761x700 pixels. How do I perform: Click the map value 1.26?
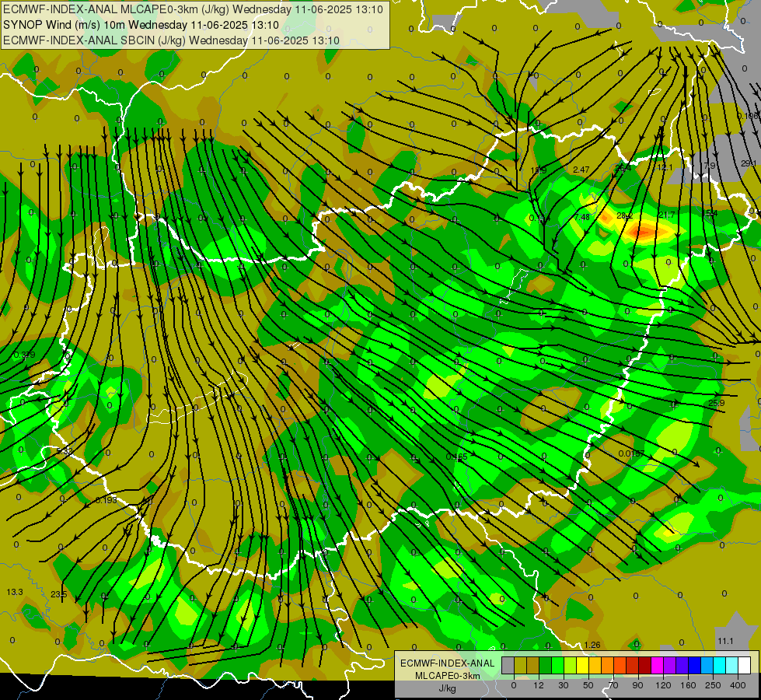tap(592, 645)
